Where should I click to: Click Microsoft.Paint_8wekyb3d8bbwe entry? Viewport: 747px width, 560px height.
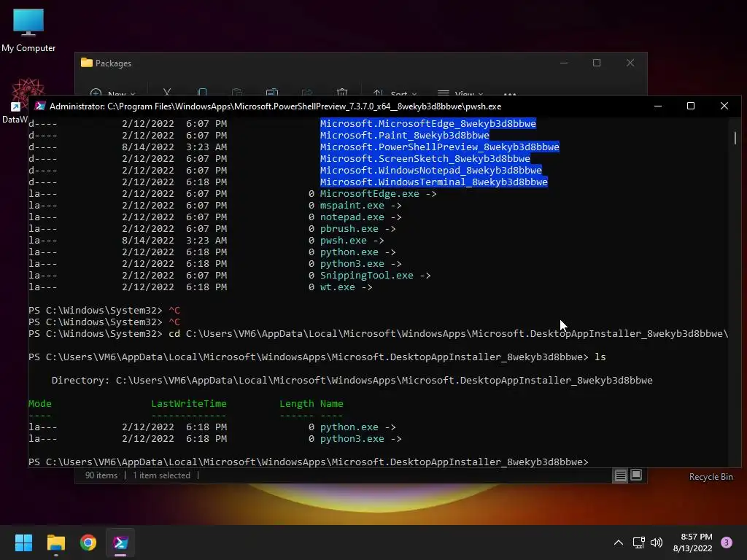pyautogui.click(x=404, y=135)
